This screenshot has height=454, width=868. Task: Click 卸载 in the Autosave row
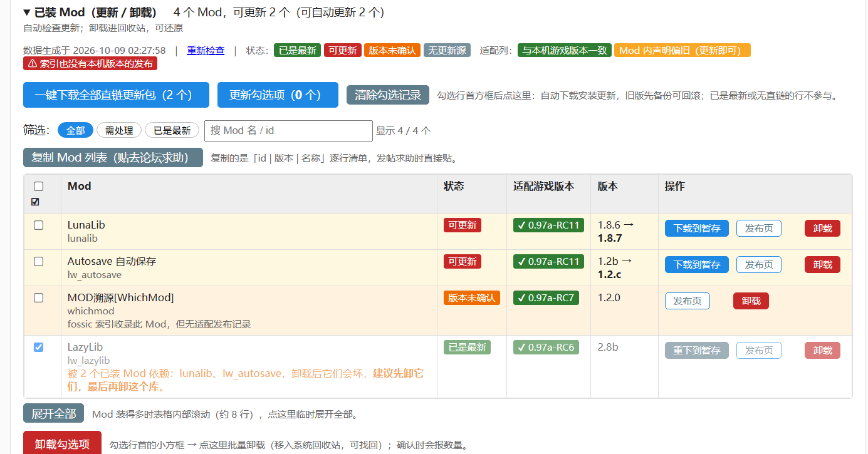point(822,265)
